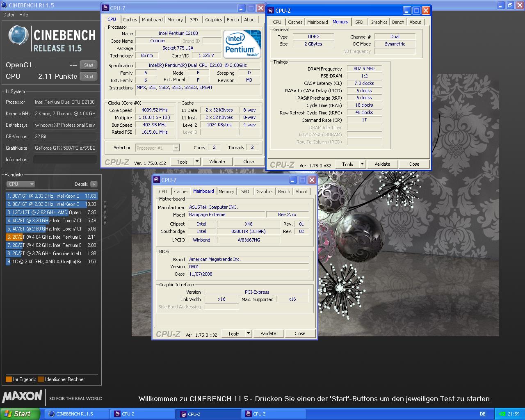The image size is (525, 420).
Task: Click the taskbar clock showing 21:59
Action: pyautogui.click(x=514, y=414)
